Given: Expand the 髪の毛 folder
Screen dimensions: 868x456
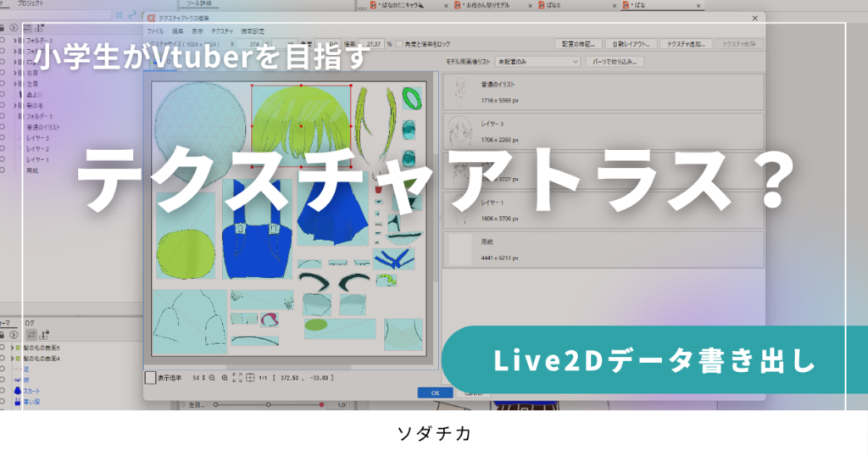Looking at the screenshot, I should click(14, 105).
